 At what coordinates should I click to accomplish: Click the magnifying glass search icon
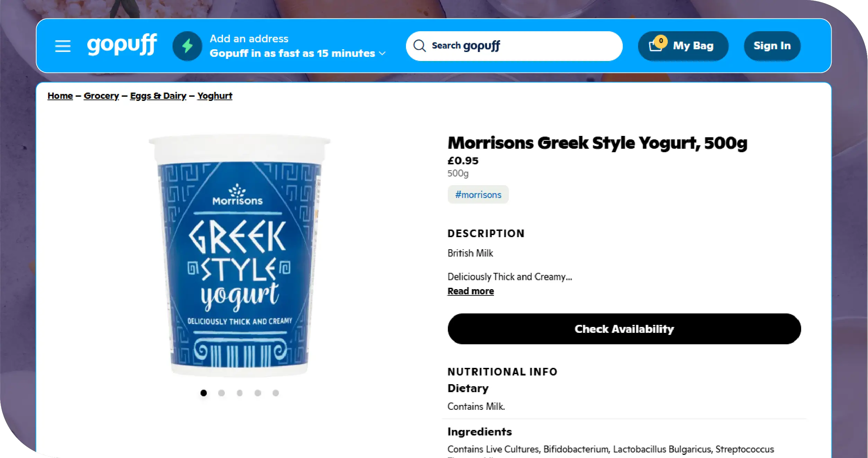(419, 46)
